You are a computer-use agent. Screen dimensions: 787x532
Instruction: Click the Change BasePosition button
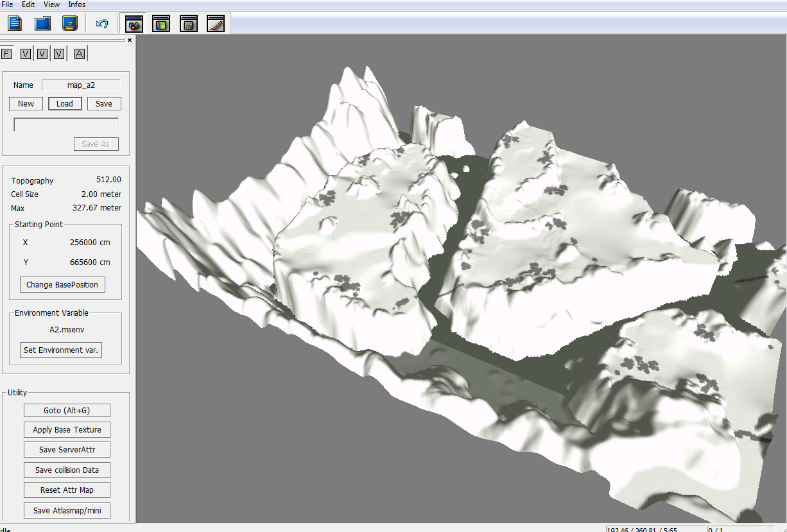62,285
